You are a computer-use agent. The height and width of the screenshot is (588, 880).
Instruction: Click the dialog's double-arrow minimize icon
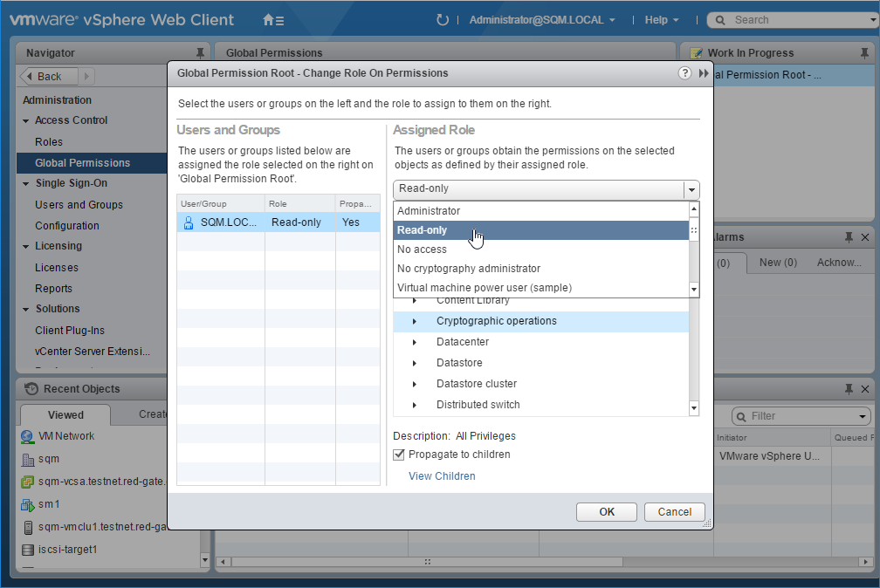tap(704, 73)
